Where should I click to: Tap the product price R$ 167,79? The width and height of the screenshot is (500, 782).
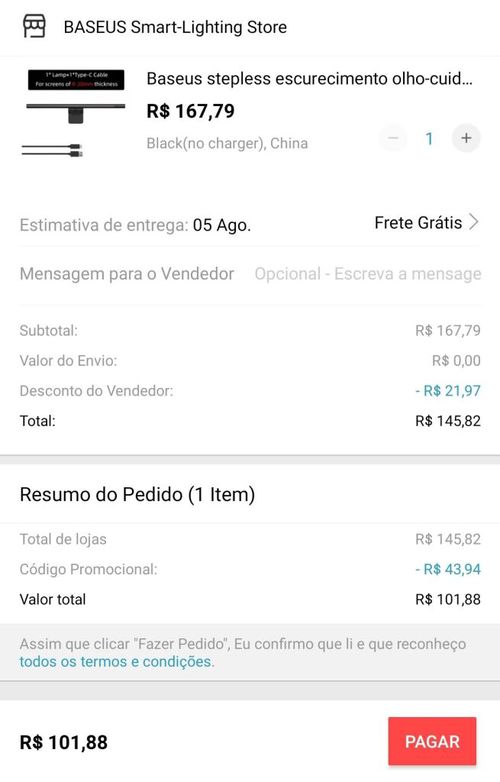click(190, 111)
